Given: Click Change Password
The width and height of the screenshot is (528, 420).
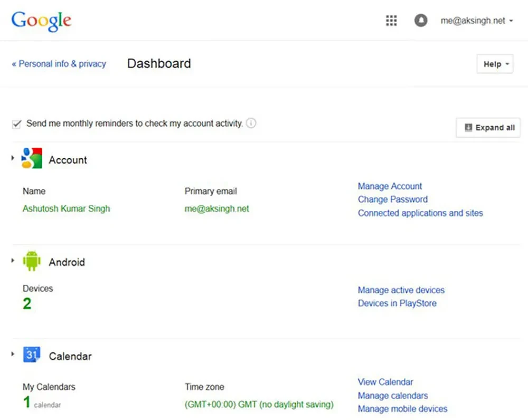Looking at the screenshot, I should tap(392, 199).
